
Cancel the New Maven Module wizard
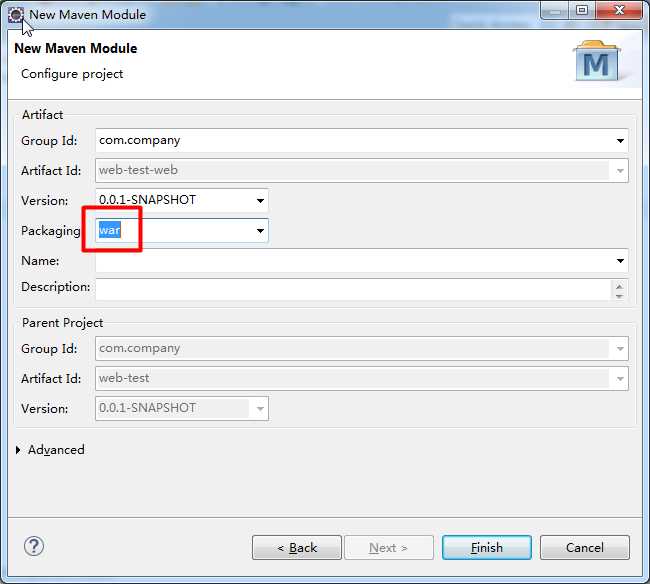pos(585,548)
